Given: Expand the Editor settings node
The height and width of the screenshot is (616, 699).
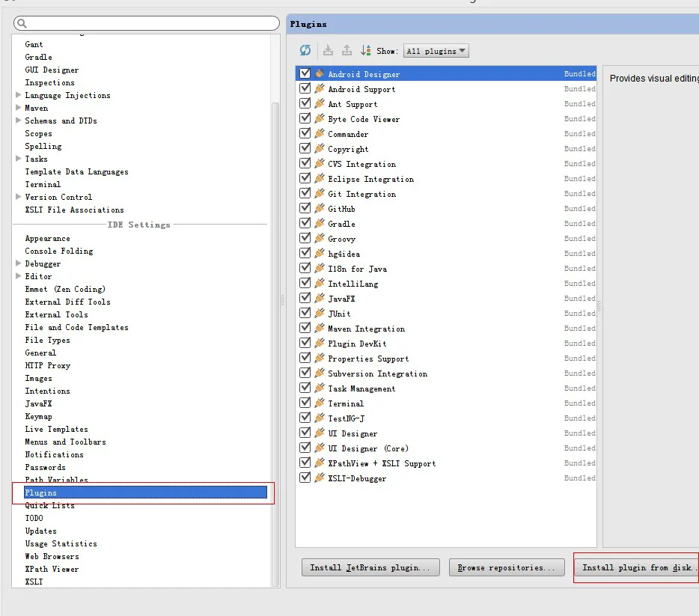Looking at the screenshot, I should [18, 276].
